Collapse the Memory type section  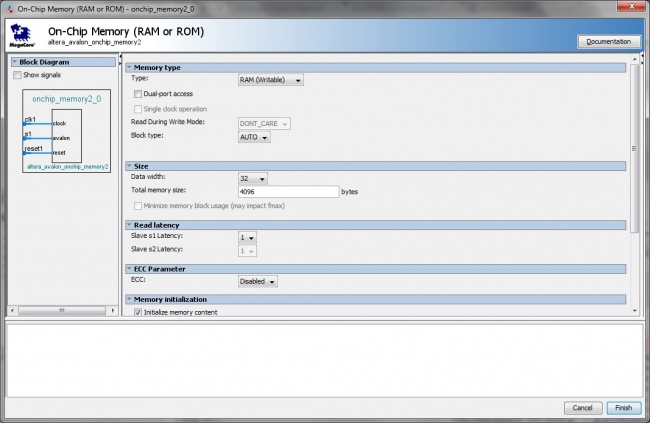click(129, 67)
